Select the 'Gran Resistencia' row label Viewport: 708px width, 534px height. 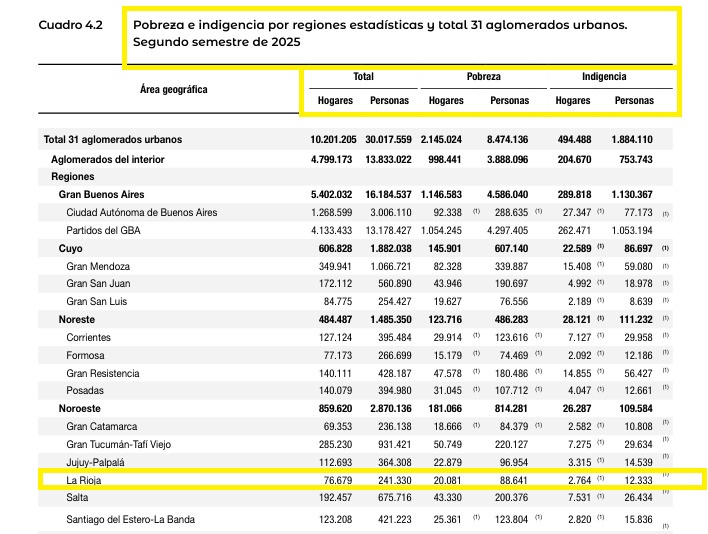[x=103, y=373]
